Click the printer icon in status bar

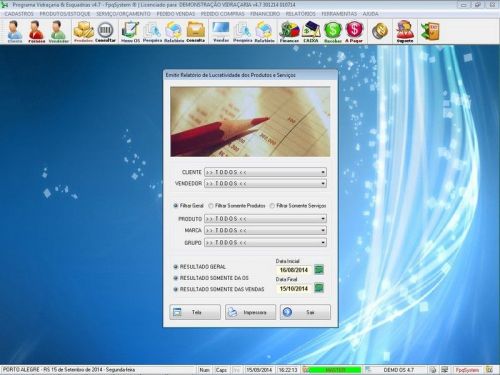(433, 370)
